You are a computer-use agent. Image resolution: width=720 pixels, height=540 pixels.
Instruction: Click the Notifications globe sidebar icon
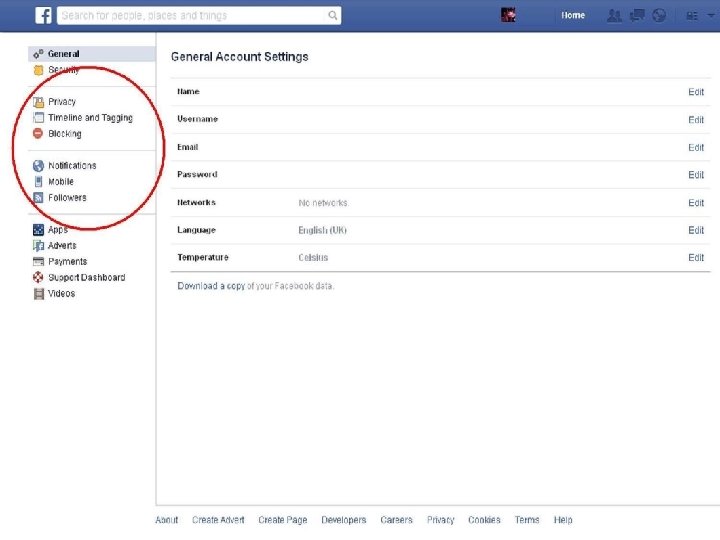tap(39, 166)
